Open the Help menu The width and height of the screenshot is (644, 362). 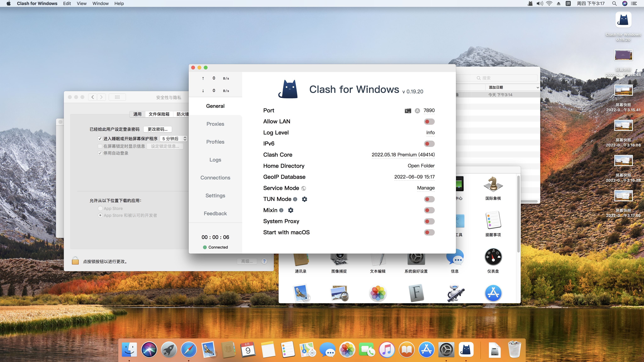[x=119, y=3]
